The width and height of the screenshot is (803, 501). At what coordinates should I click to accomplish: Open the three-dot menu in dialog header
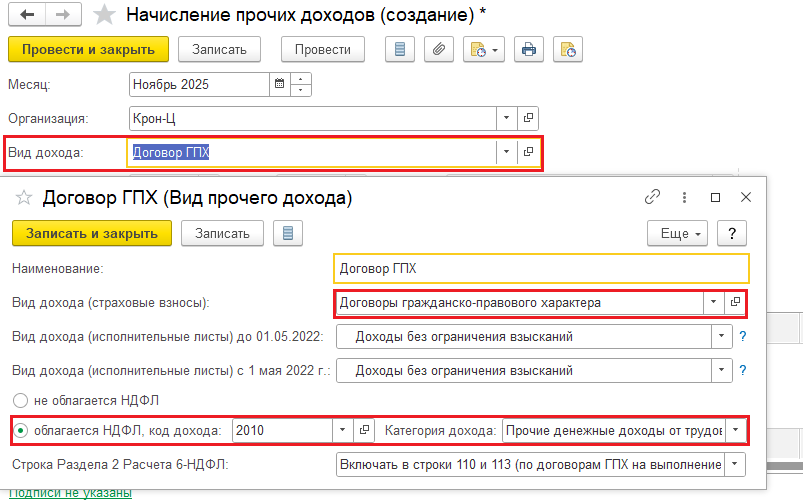pyautogui.click(x=684, y=197)
